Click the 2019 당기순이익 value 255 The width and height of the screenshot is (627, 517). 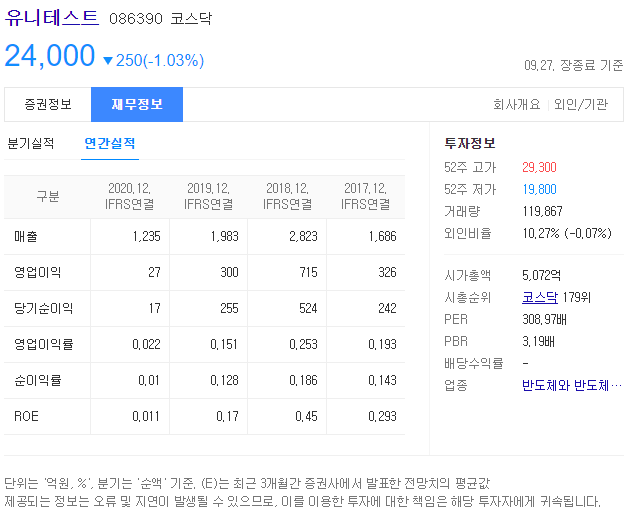coord(230,308)
